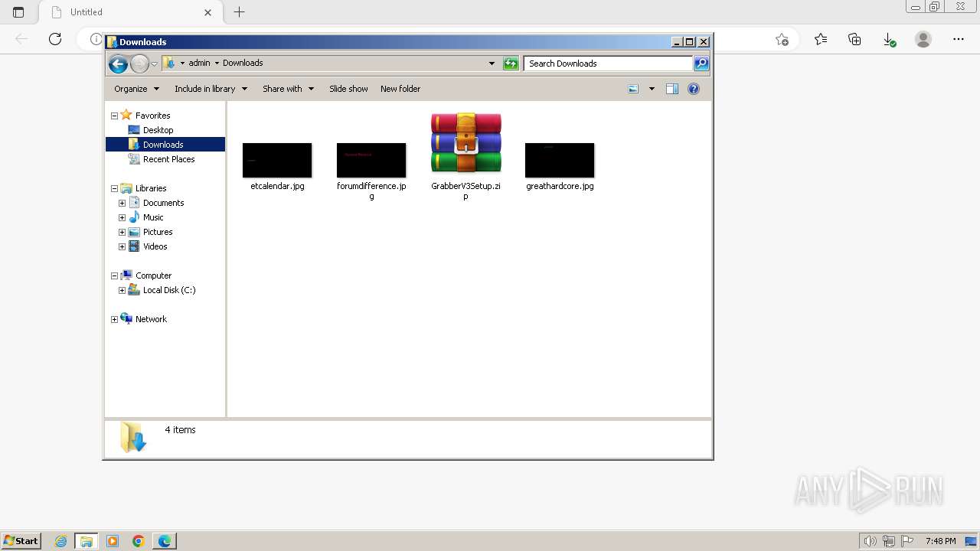Open Edge Downloads icon
980x551 pixels.
(889, 39)
